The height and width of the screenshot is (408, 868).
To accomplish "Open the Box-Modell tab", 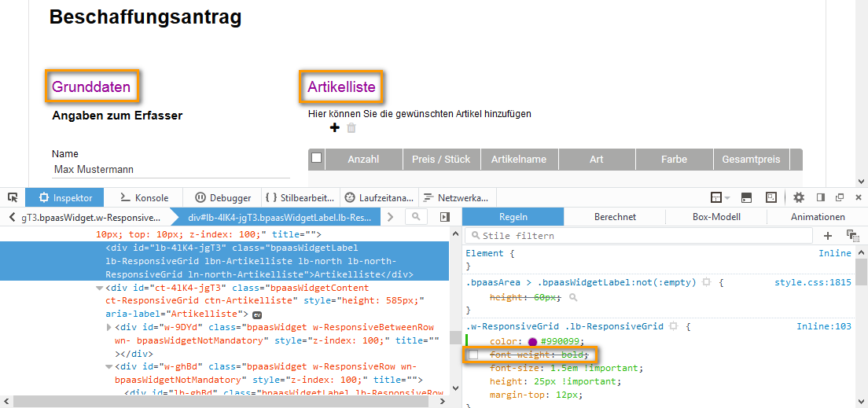I will pos(716,217).
